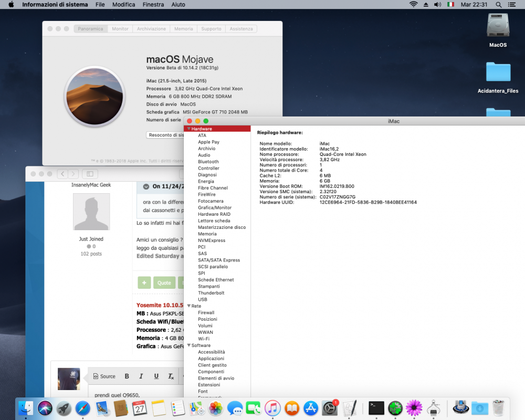
Task: Click the green Quote button
Action: click(x=164, y=282)
